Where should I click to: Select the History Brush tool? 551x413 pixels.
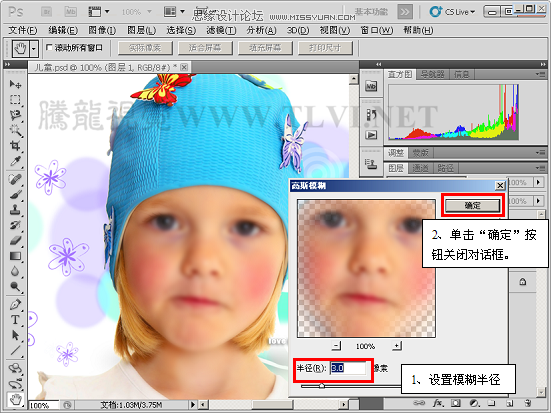pyautogui.click(x=15, y=225)
